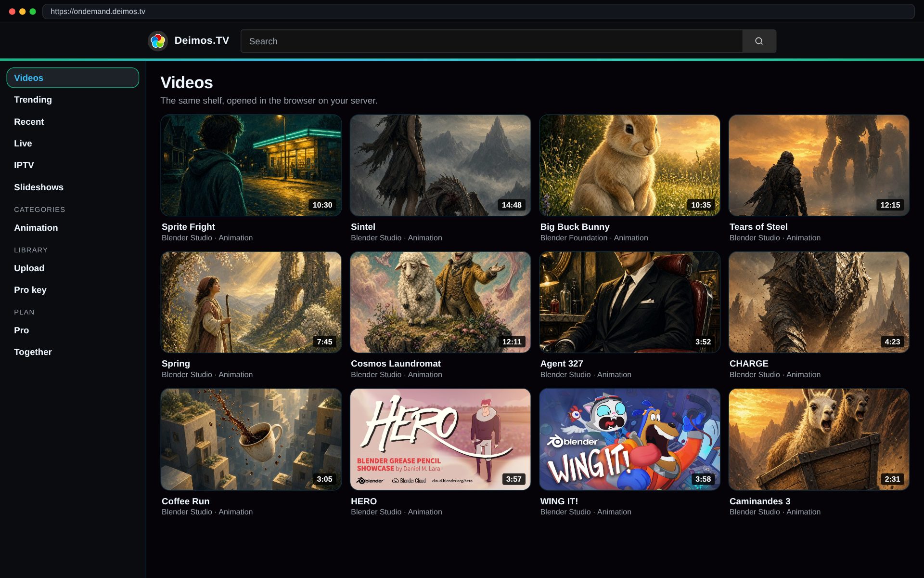Open the CHARGE video thumbnail

click(x=819, y=302)
